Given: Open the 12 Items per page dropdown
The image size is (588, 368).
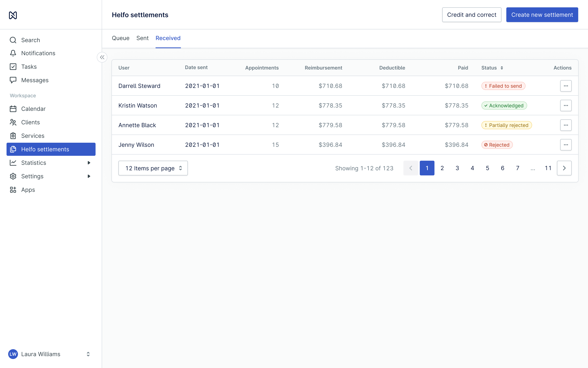Looking at the screenshot, I should [x=153, y=168].
